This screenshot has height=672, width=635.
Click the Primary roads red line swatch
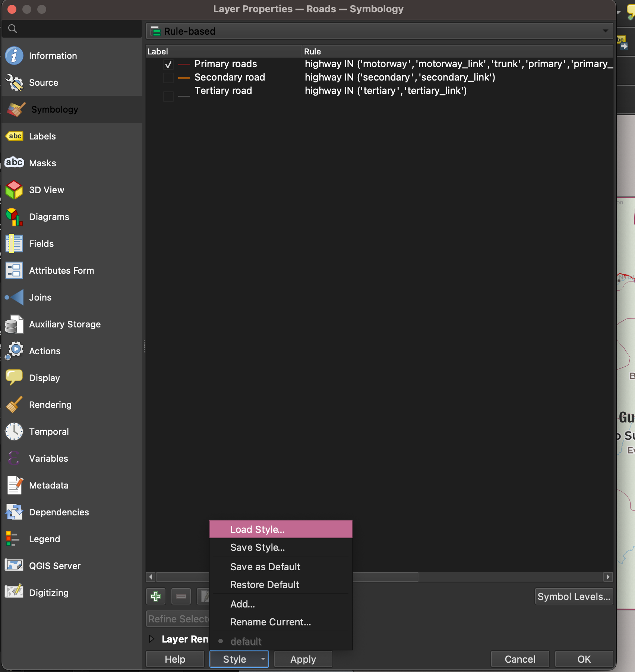point(184,65)
